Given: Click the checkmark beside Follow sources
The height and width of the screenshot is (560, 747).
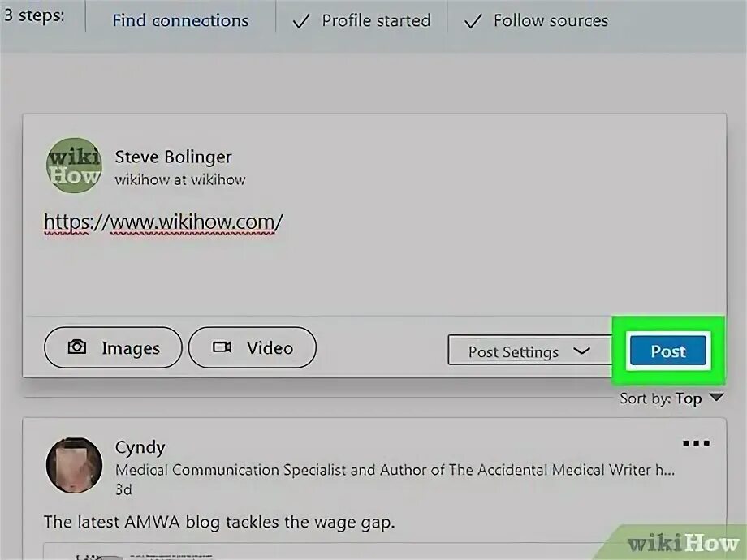Looking at the screenshot, I should (473, 21).
